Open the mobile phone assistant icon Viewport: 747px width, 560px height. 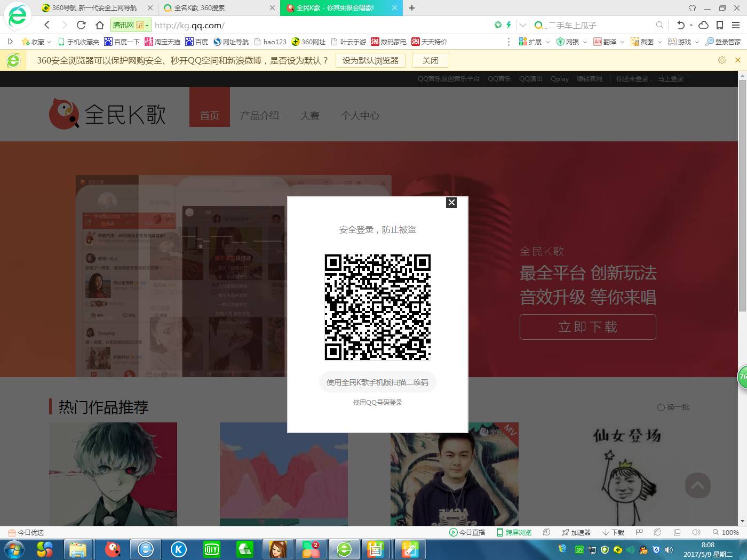pyautogui.click(x=719, y=25)
